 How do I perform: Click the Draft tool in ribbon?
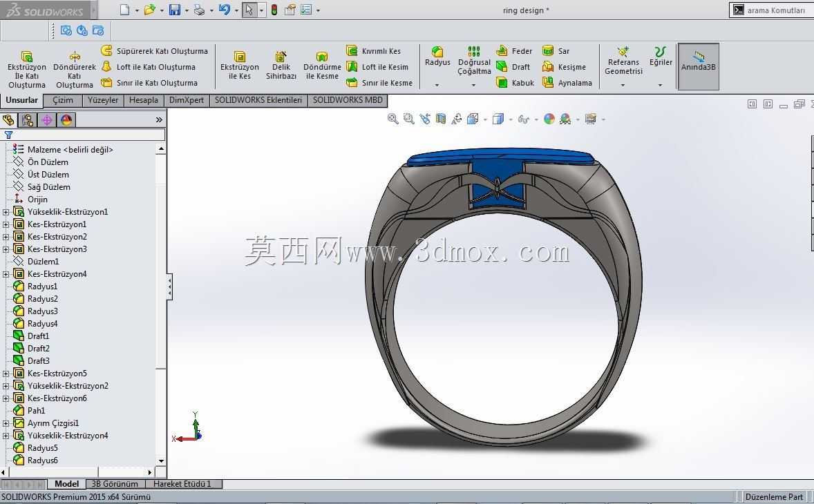[x=513, y=67]
